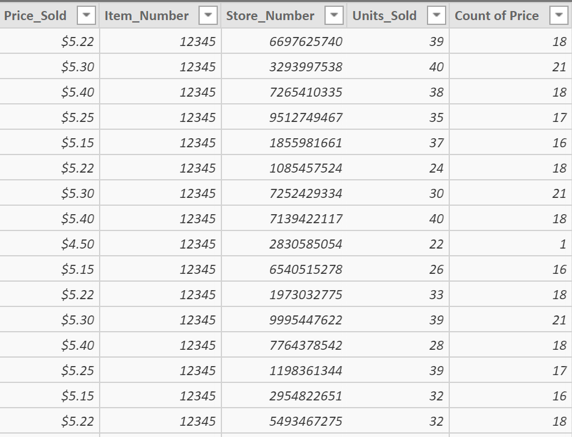Select units sold cell for store 7139422117
Image resolution: width=572 pixels, height=437 pixels.
coord(398,218)
